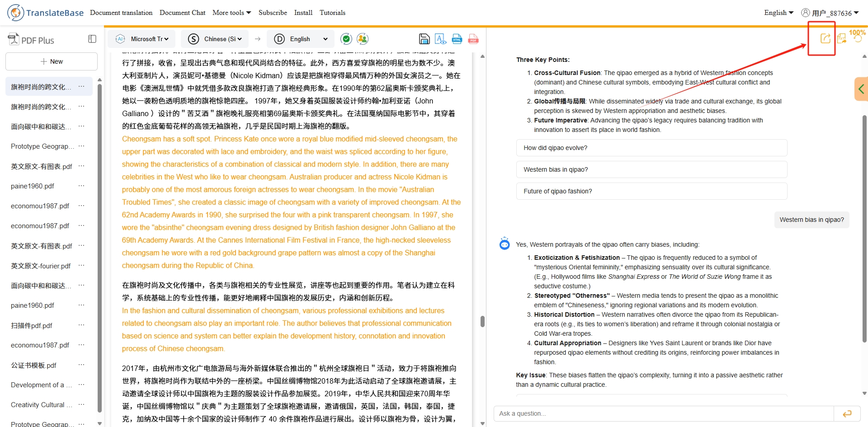Screen dimensions: 868x427
Task: Open the Tutorials page
Action: point(332,13)
